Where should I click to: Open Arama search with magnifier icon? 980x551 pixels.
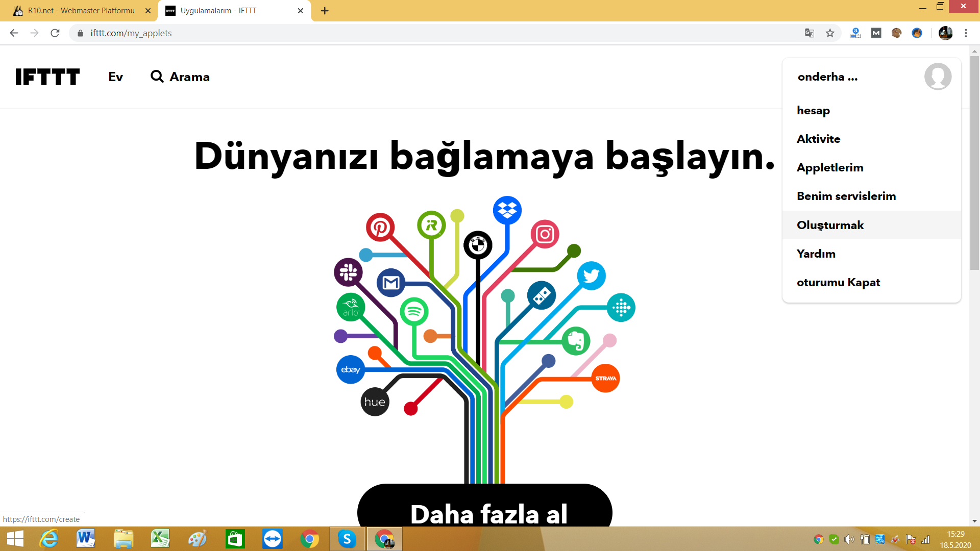click(x=180, y=77)
